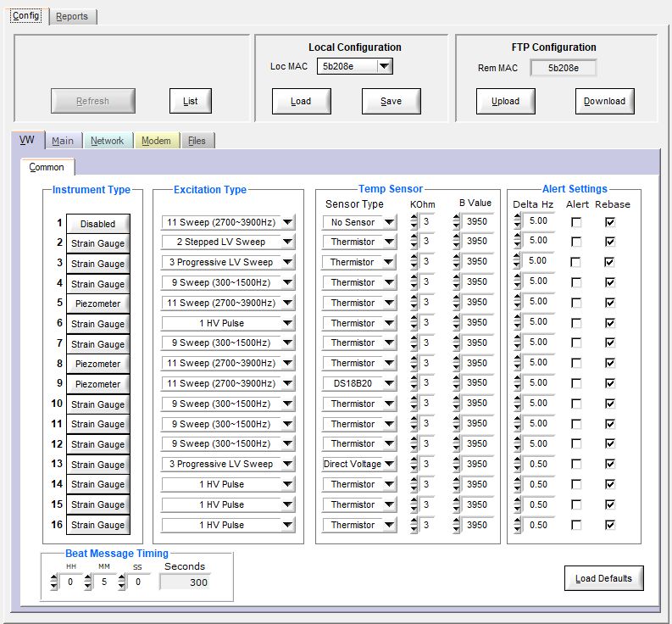
Task: Check the Alert box for channel 9
Action: click(576, 383)
